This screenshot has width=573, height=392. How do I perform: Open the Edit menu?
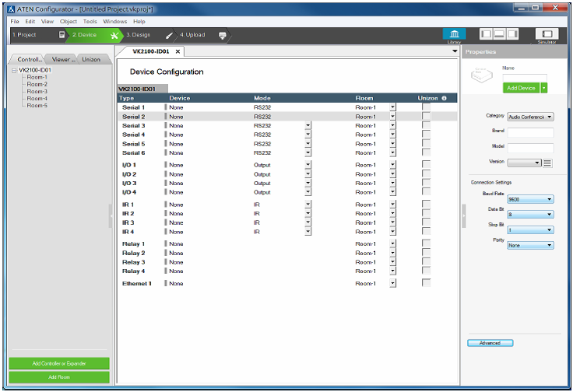click(x=30, y=22)
